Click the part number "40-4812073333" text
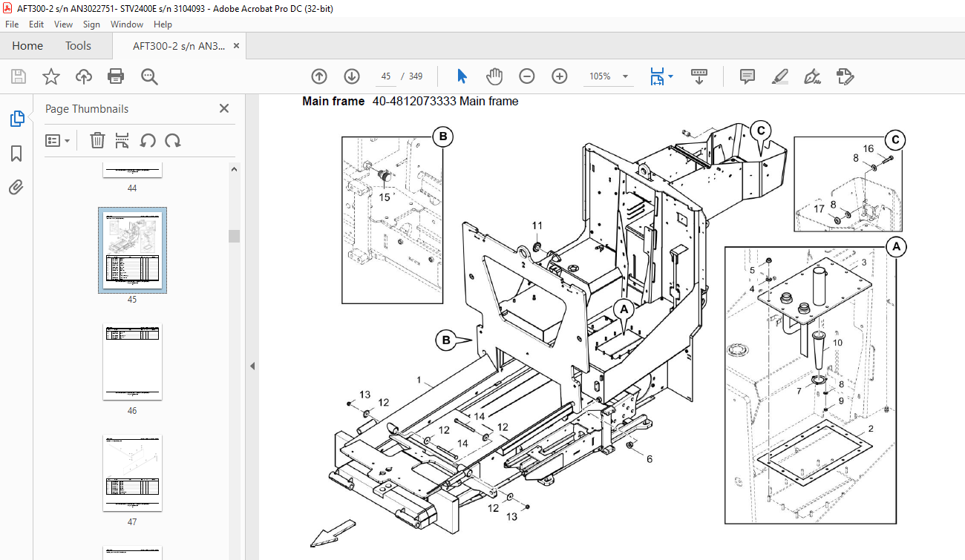This screenshot has height=560, width=965. pos(414,102)
